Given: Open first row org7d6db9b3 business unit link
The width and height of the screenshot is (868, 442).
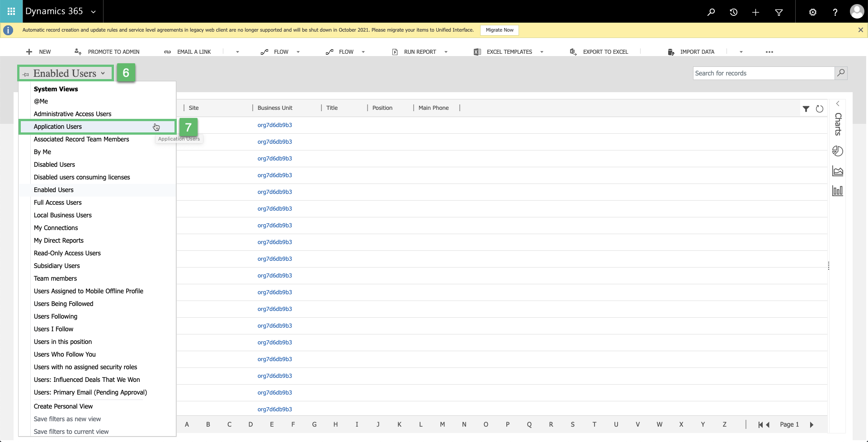Looking at the screenshot, I should [275, 125].
